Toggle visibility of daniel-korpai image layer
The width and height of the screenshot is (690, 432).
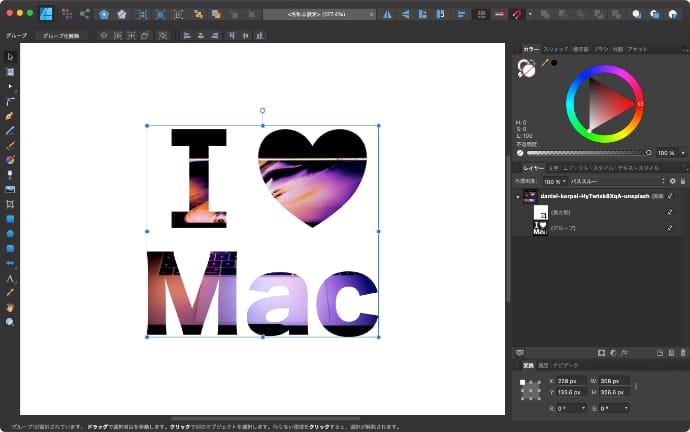(670, 196)
